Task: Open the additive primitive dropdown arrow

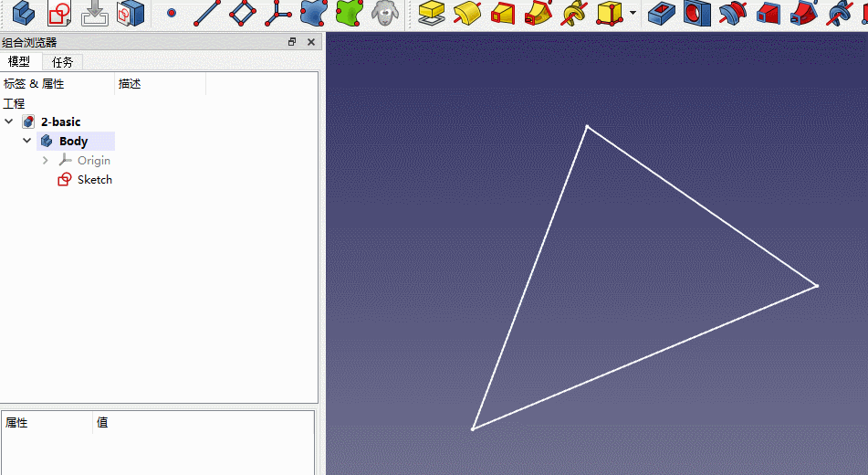Action: coord(633,14)
